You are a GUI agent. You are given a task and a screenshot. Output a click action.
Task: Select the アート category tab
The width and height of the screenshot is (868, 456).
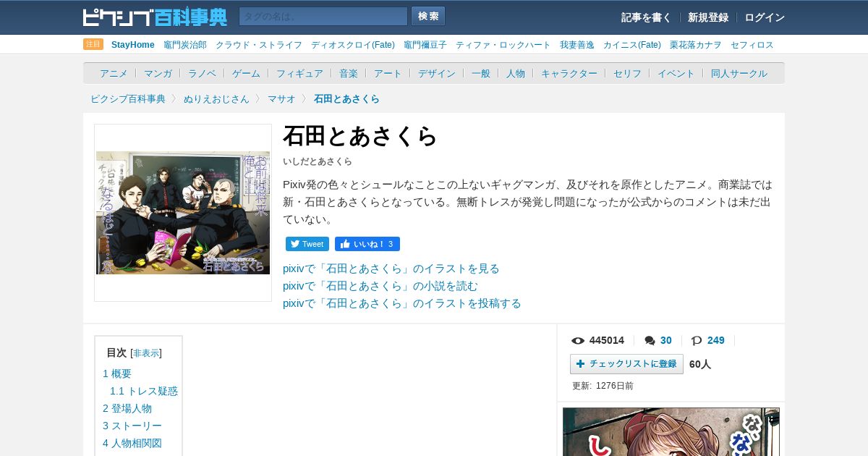tap(388, 73)
